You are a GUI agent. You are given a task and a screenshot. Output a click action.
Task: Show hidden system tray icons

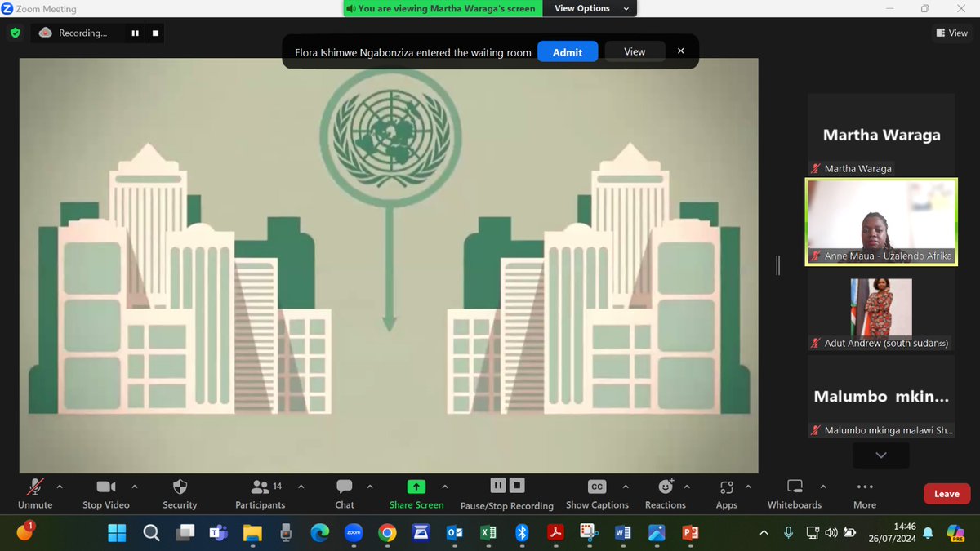pos(764,533)
